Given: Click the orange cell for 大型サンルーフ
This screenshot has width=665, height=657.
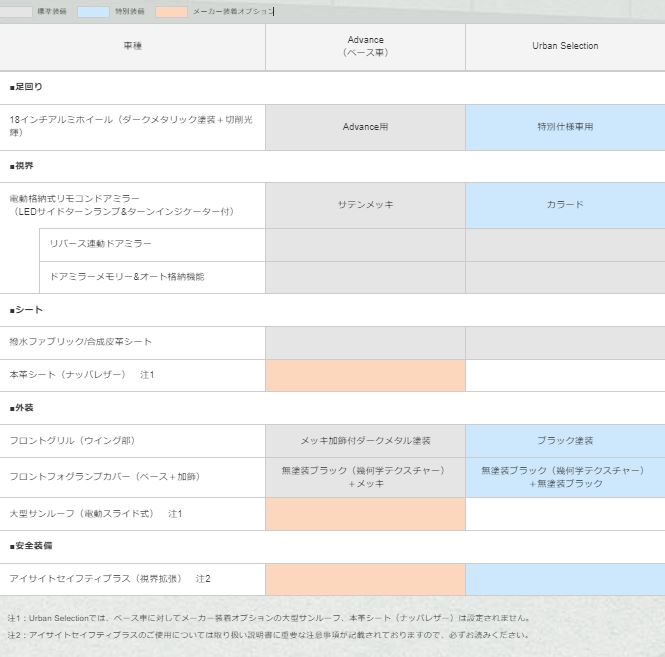Looking at the screenshot, I should (x=365, y=514).
